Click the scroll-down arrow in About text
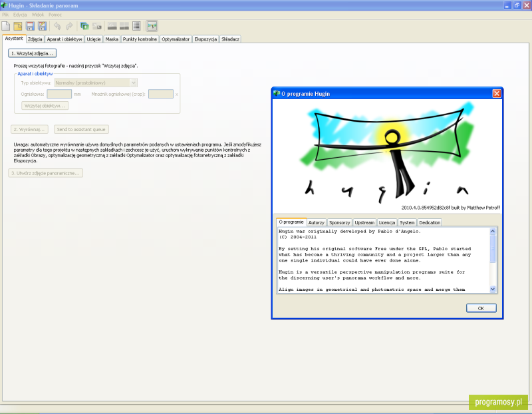Viewport: 532px width, 414px height. tap(493, 289)
